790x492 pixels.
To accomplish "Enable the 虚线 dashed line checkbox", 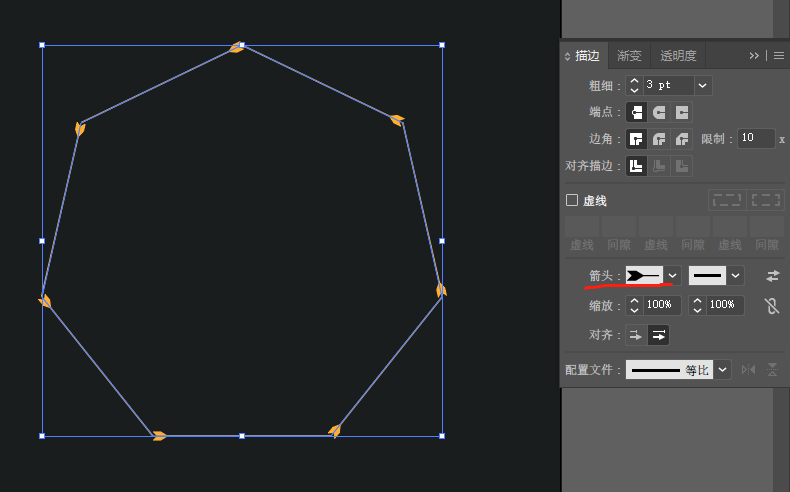I will pyautogui.click(x=572, y=200).
